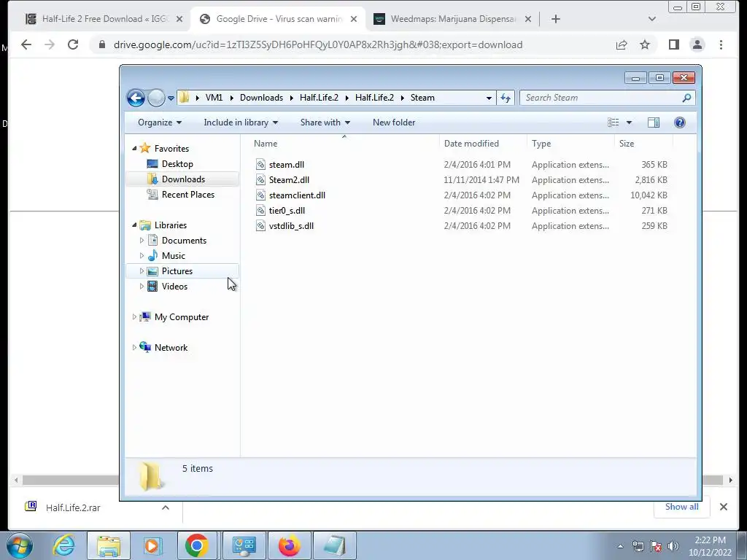Open the Pictures library
The width and height of the screenshot is (747, 560).
(x=177, y=271)
